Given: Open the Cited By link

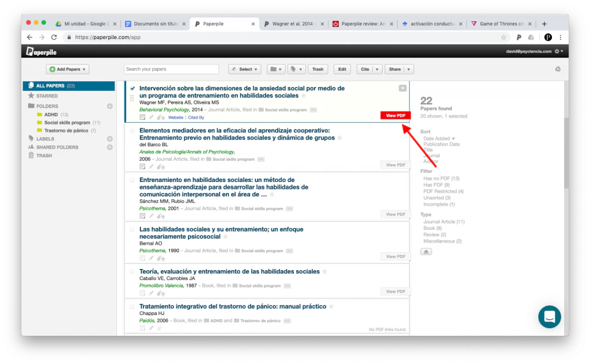Looking at the screenshot, I should (x=196, y=117).
